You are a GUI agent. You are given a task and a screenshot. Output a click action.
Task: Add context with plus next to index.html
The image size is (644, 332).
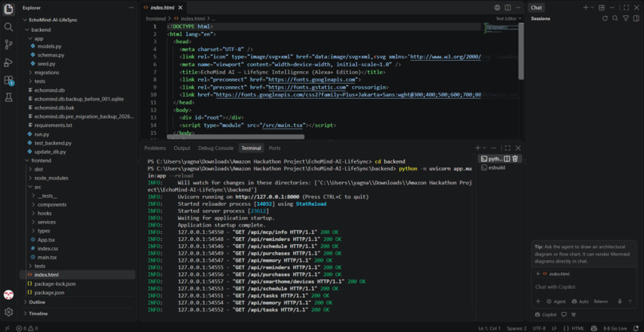pyautogui.click(x=538, y=274)
